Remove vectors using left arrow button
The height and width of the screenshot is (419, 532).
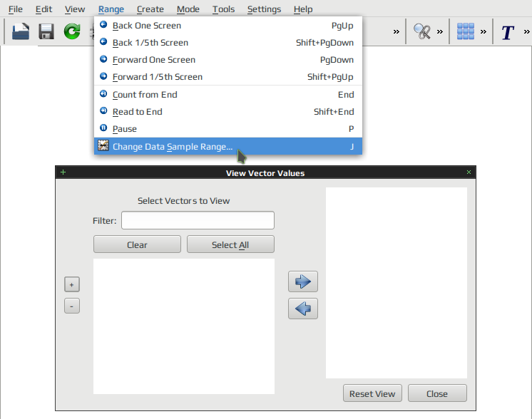point(303,309)
